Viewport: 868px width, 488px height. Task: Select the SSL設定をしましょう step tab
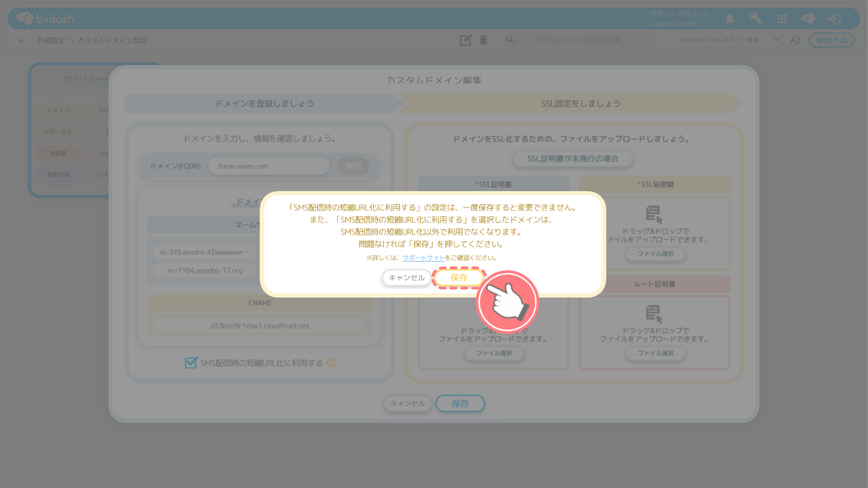[x=580, y=104]
